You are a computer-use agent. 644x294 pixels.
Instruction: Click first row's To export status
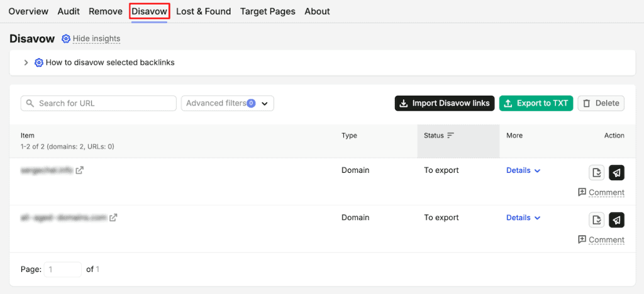pyautogui.click(x=441, y=171)
